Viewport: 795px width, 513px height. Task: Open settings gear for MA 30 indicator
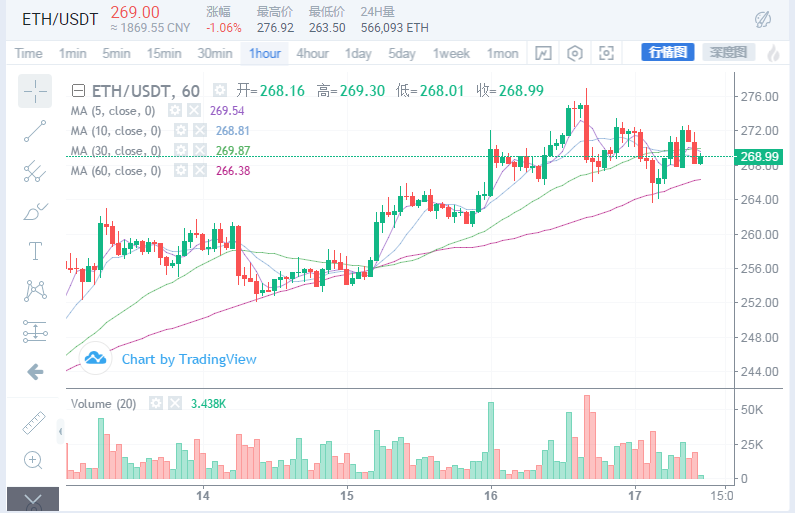click(x=180, y=151)
